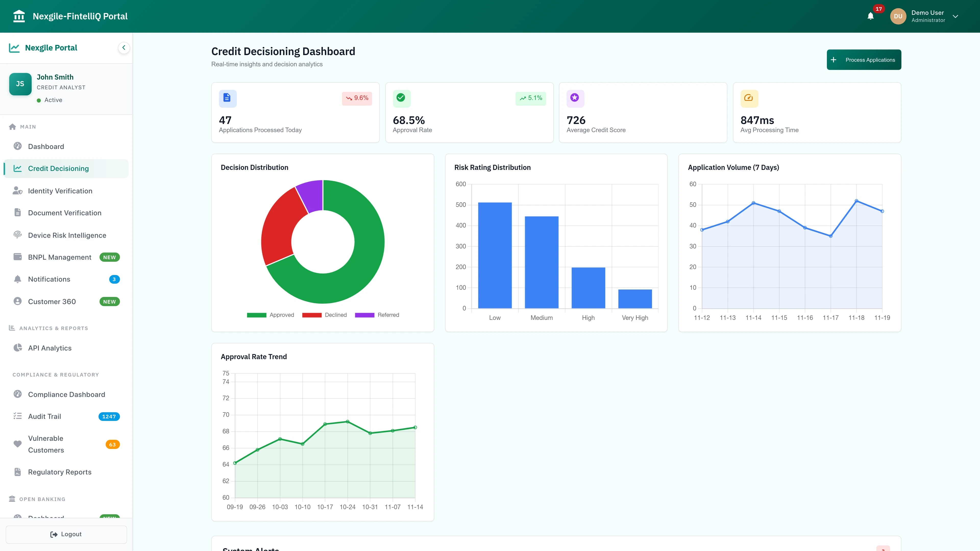Viewport: 980px width, 551px height.
Task: Switch to Credit Decisioning section
Action: (x=58, y=168)
